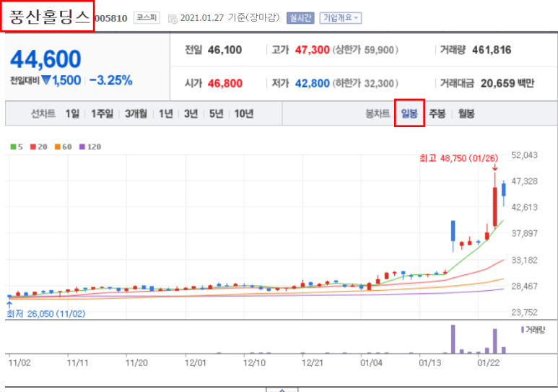The height and width of the screenshot is (392, 558).
Task: Switch to the 일봉 daily candle chart
Action: coord(409,113)
